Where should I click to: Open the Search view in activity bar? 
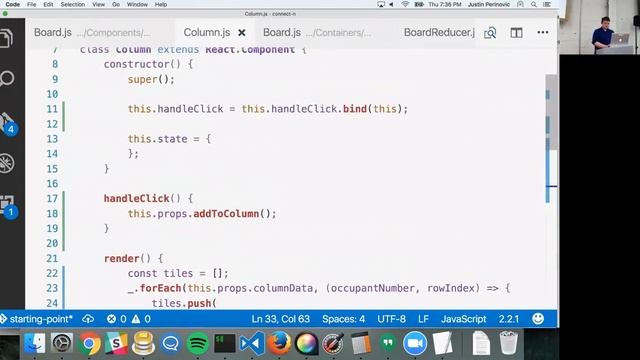(7, 78)
